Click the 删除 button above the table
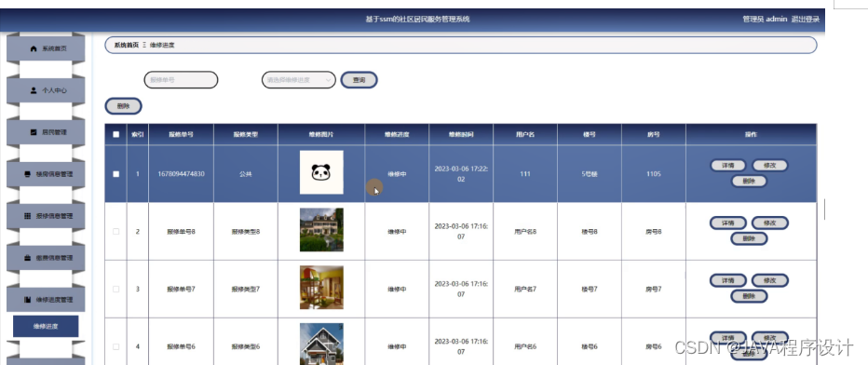Screen dimensions: 868x365 [x=124, y=106]
